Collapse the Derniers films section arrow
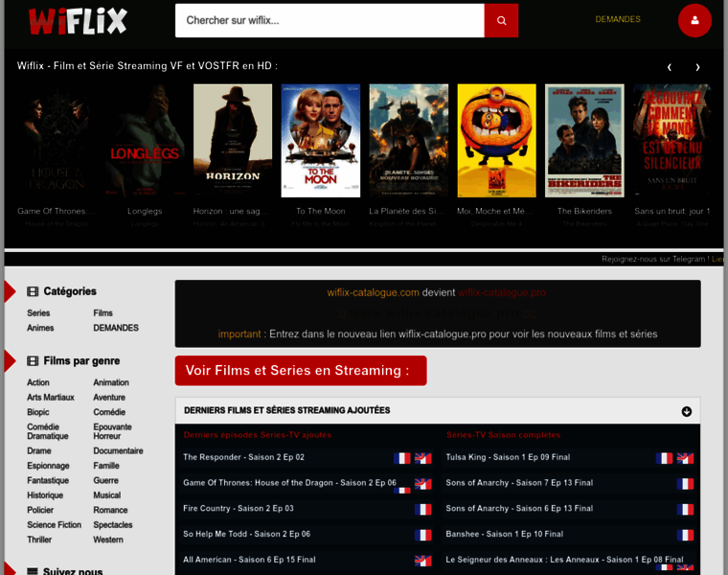 pos(686,411)
